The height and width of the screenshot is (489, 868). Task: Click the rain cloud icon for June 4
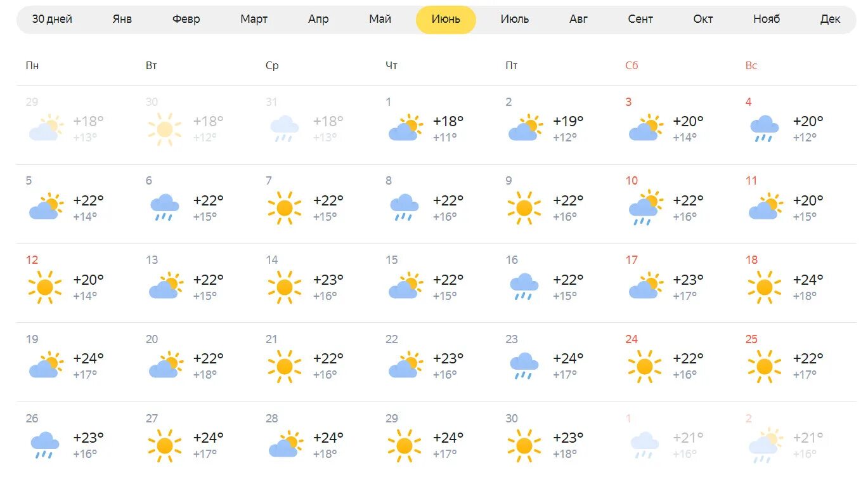click(x=764, y=128)
